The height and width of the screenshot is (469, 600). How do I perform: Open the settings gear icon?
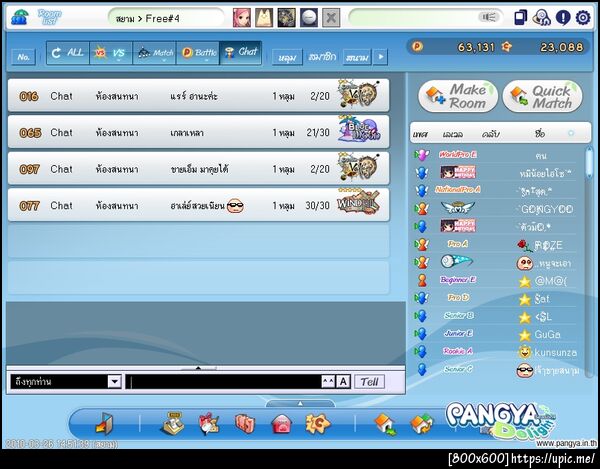(x=583, y=18)
